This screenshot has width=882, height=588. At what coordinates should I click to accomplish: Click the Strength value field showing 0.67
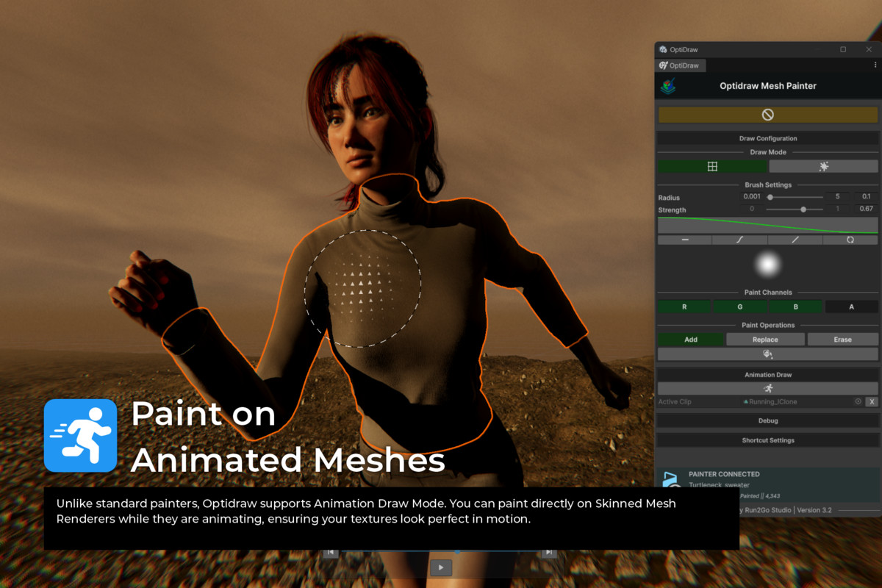(x=866, y=209)
